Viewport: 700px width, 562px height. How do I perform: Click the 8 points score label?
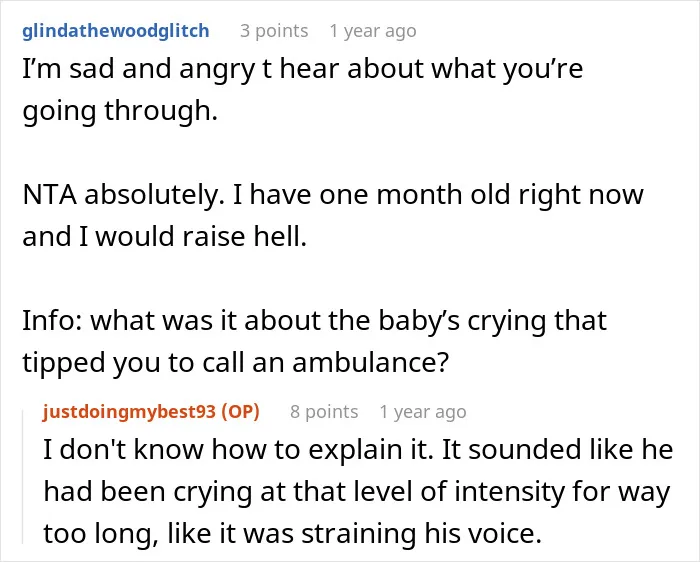[324, 411]
